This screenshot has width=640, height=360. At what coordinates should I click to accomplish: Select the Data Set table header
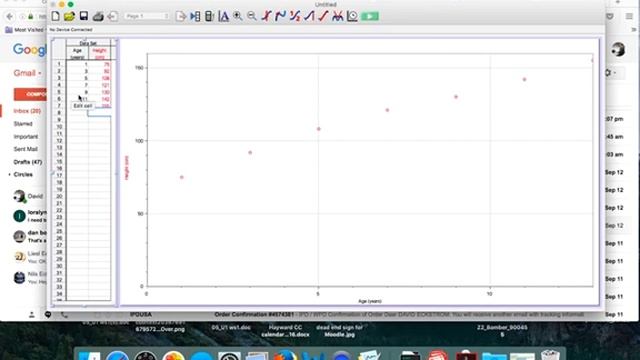click(88, 43)
